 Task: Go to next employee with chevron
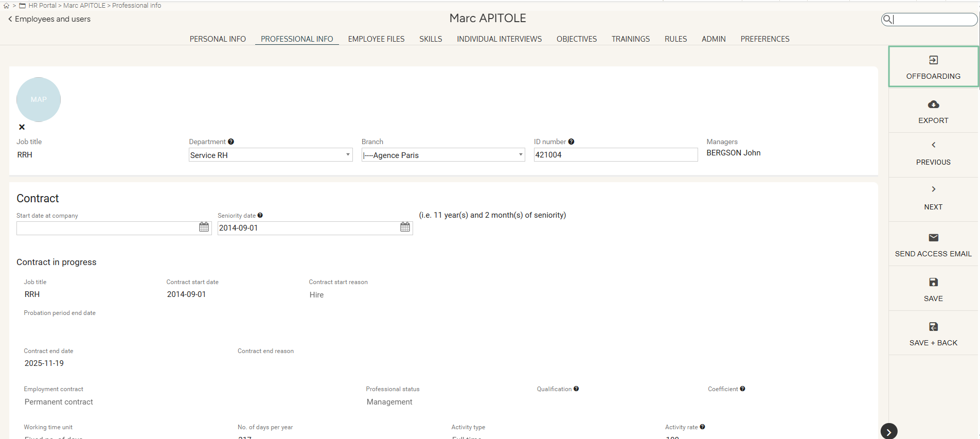coord(933,189)
